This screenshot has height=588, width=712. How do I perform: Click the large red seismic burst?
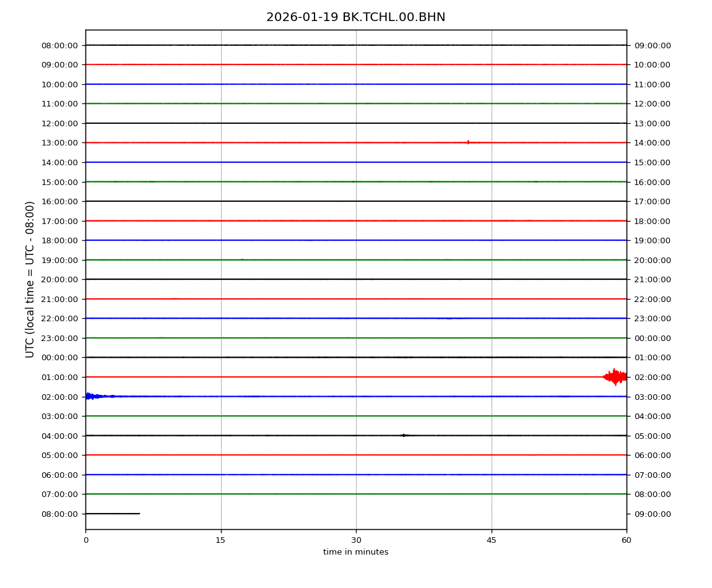point(615,376)
